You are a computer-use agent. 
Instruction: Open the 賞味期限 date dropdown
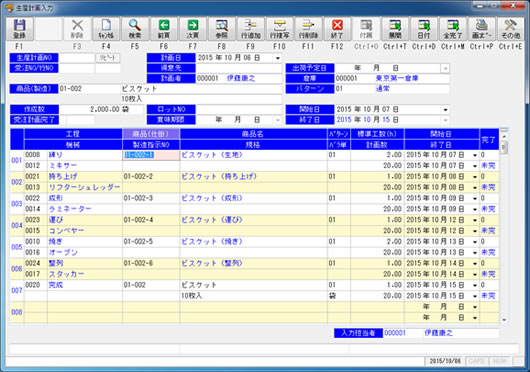[x=278, y=120]
